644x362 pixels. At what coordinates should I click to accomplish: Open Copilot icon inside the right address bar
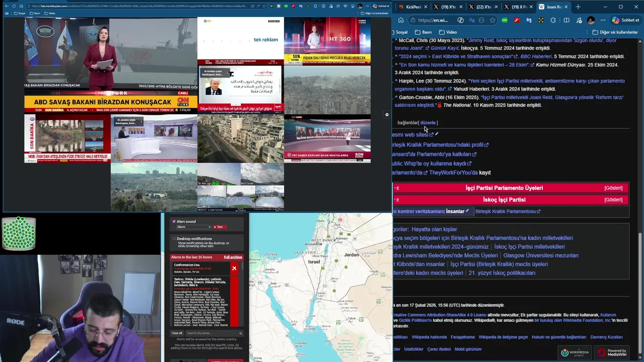(x=460, y=20)
